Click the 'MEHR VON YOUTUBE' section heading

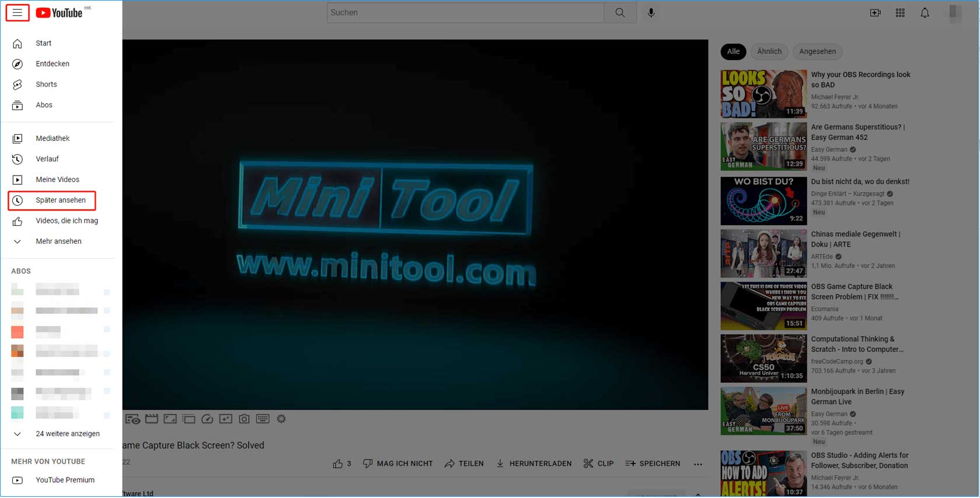point(48,462)
